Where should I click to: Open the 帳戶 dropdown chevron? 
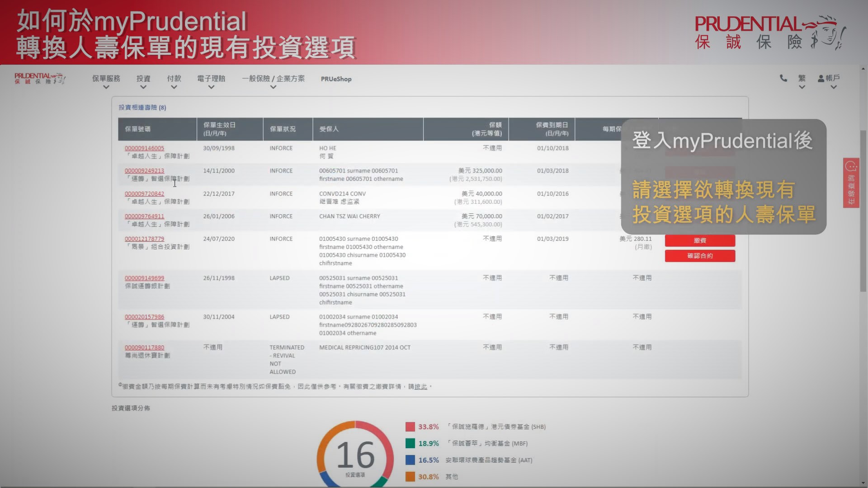pos(834,87)
